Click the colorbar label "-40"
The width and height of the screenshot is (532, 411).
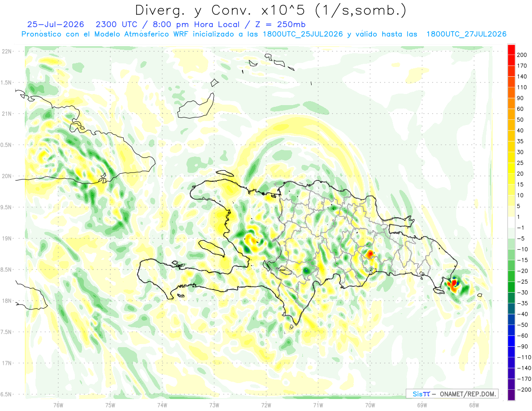[x=524, y=314]
